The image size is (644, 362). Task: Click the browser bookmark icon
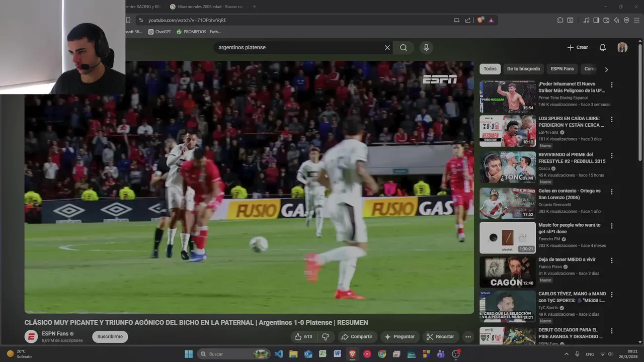(x=128, y=20)
